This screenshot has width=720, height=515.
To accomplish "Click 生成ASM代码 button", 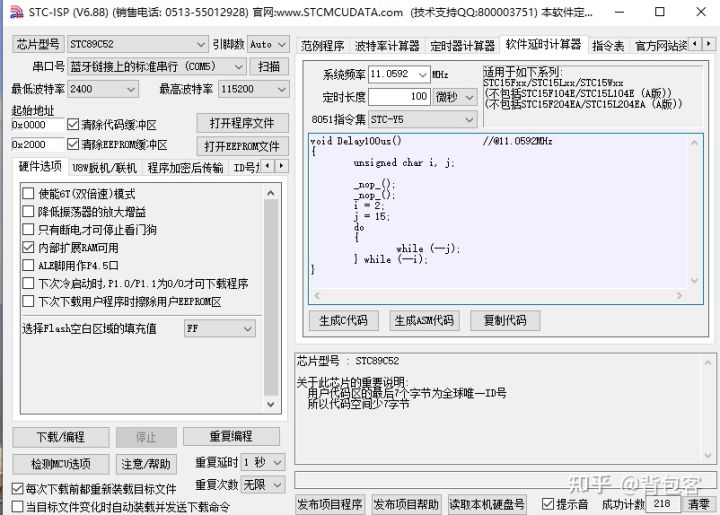I will (x=424, y=320).
